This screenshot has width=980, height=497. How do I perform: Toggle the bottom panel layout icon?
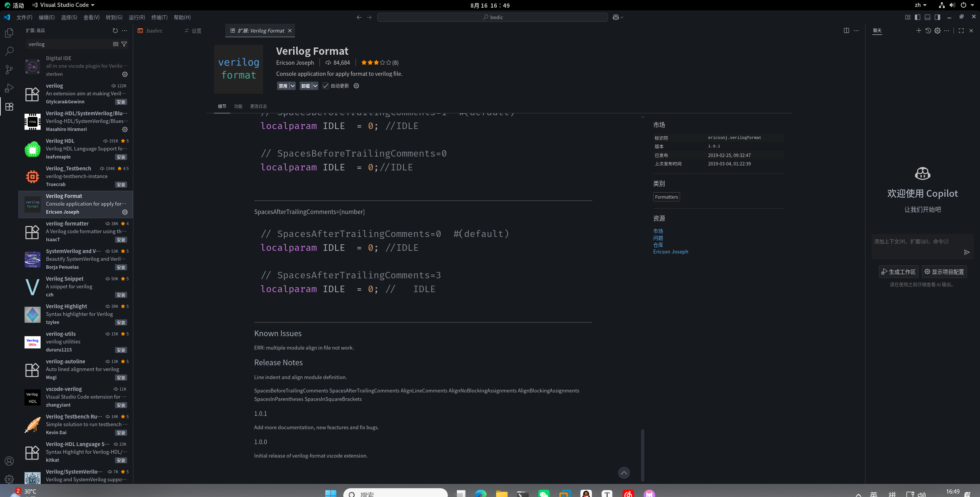click(928, 17)
